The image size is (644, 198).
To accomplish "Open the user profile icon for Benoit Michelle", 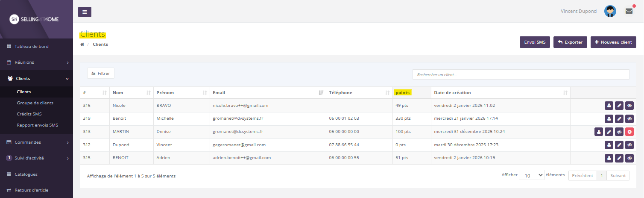I will click(609, 119).
